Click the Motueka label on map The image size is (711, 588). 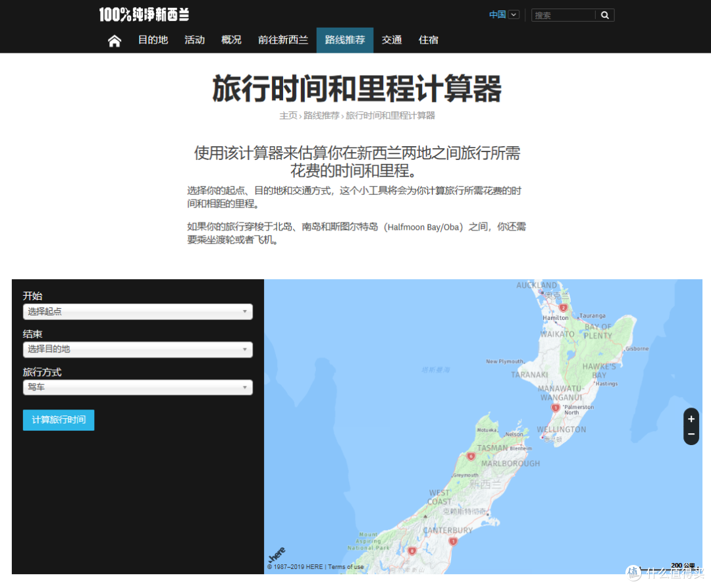point(487,430)
